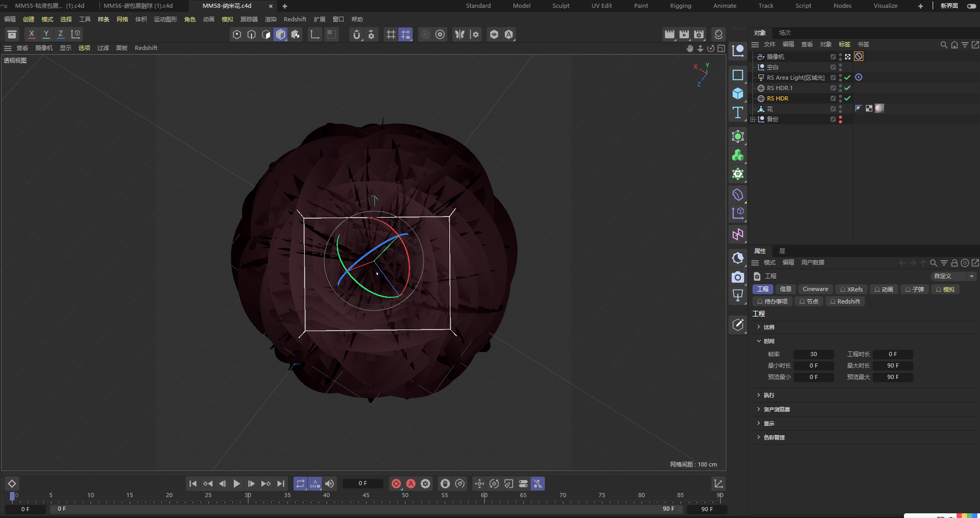Toggle the X axis lock icon
980x518 pixels.
tap(32, 34)
